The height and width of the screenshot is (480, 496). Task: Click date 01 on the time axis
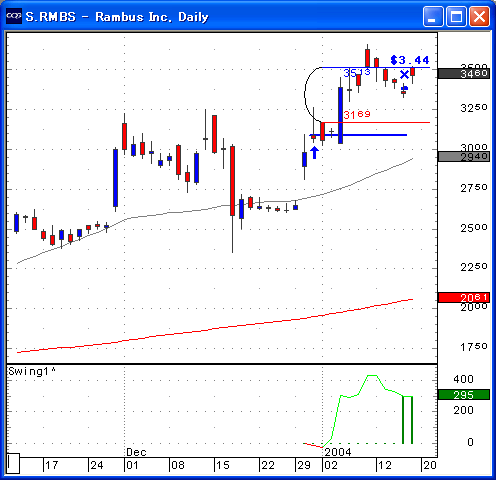[132, 465]
